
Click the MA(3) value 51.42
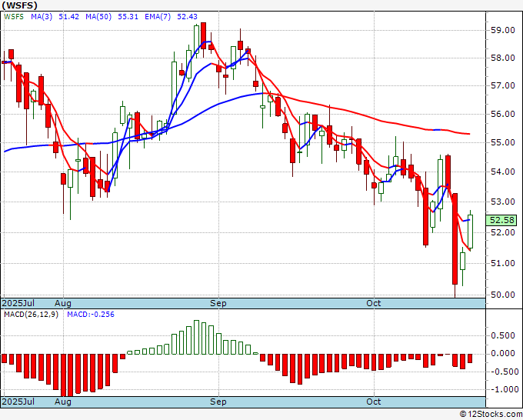pos(68,17)
